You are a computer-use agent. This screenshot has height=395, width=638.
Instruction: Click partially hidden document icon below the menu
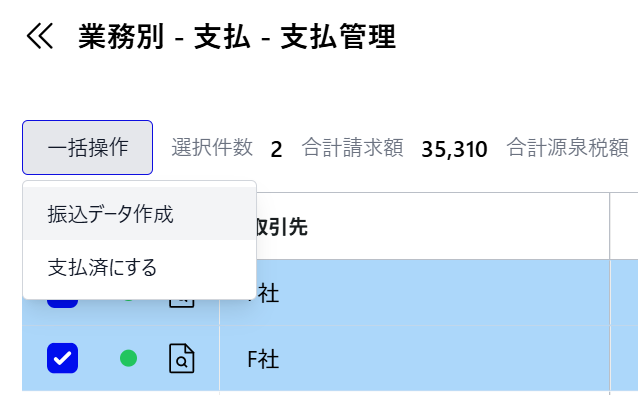[x=181, y=303]
